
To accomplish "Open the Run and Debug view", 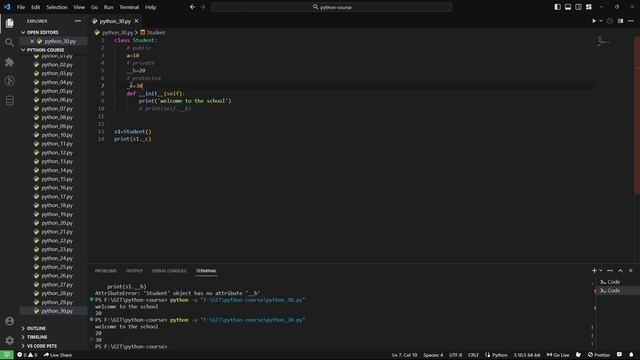I will 9,81.
